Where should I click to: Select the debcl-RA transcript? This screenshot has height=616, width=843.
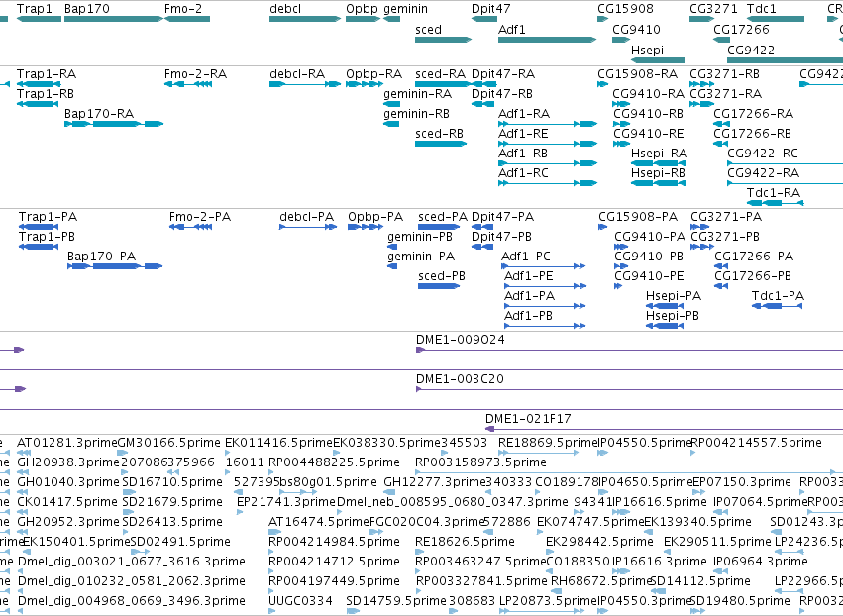[x=305, y=84]
